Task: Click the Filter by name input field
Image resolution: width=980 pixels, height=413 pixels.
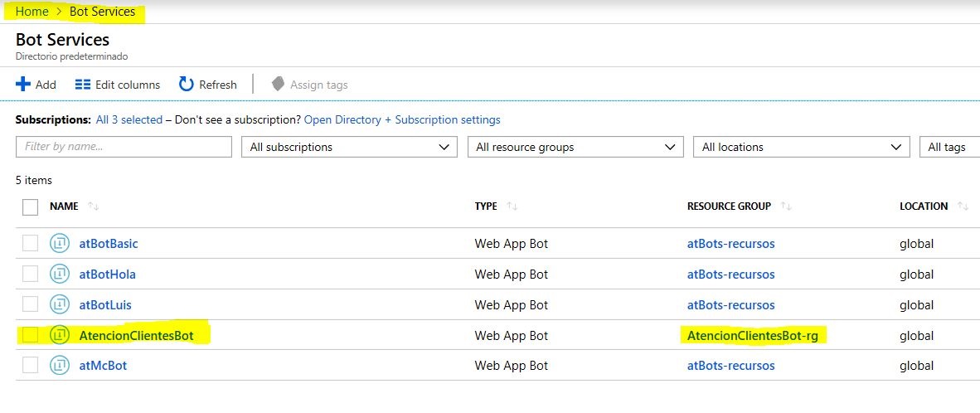Action: coord(124,147)
